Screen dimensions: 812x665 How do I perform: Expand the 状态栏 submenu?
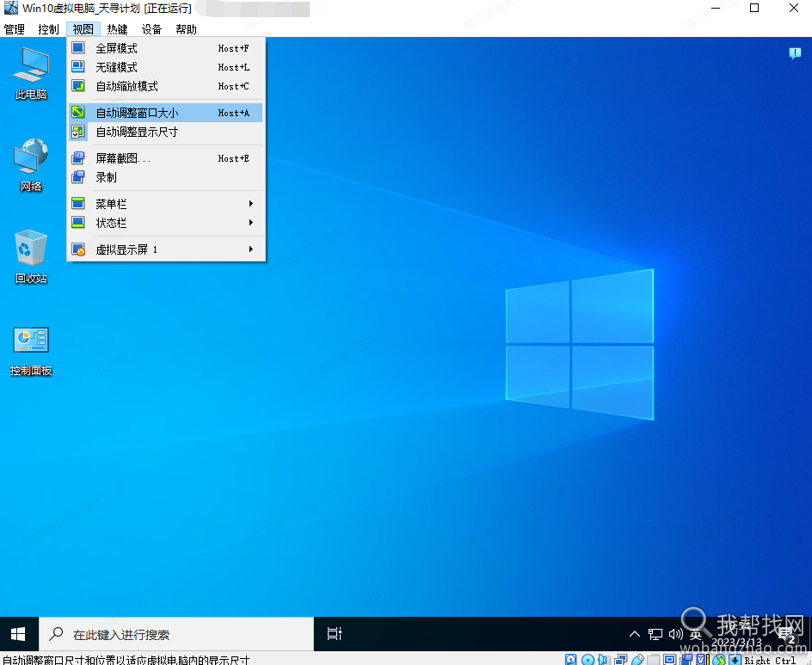click(166, 223)
